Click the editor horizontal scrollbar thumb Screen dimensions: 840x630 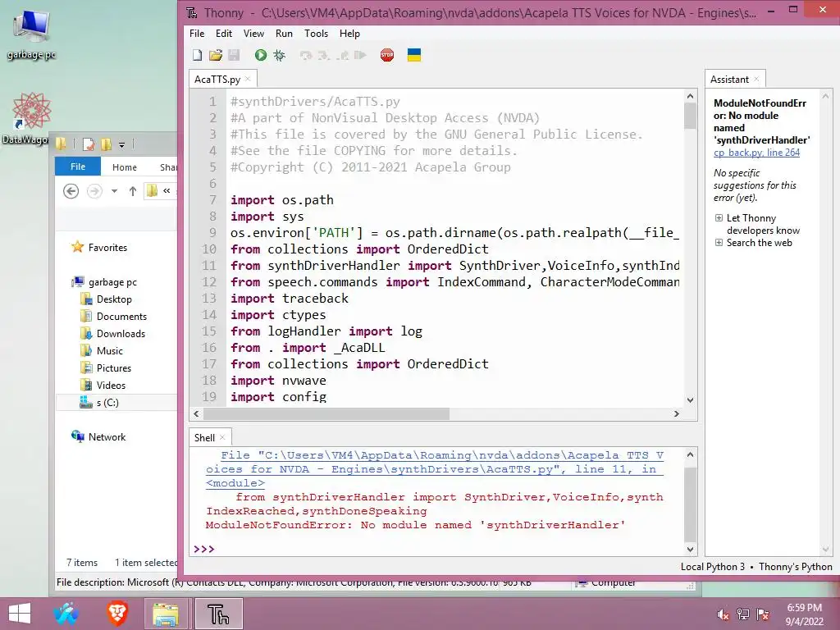(326, 413)
